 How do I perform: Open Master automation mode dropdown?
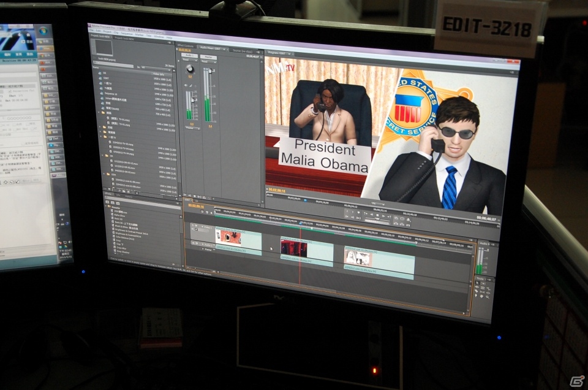coord(208,61)
